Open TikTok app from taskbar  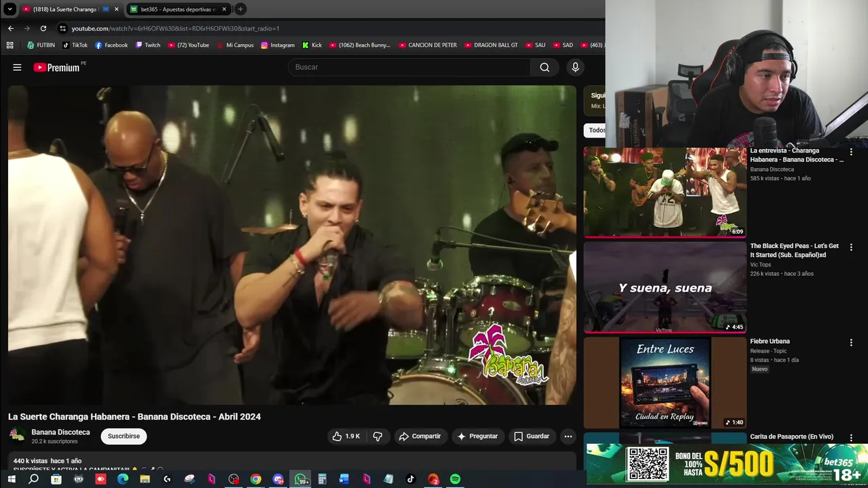tap(410, 479)
